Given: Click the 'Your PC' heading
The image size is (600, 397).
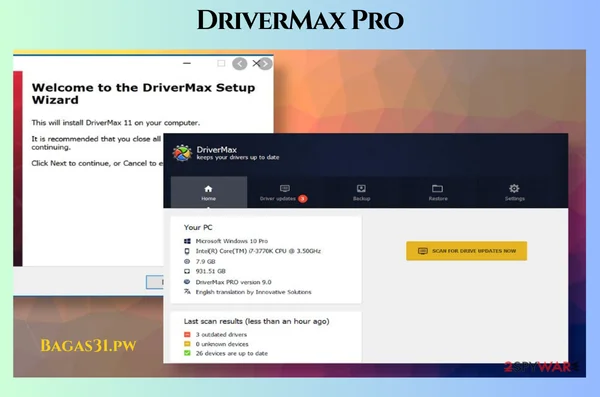Looking at the screenshot, I should point(198,227).
